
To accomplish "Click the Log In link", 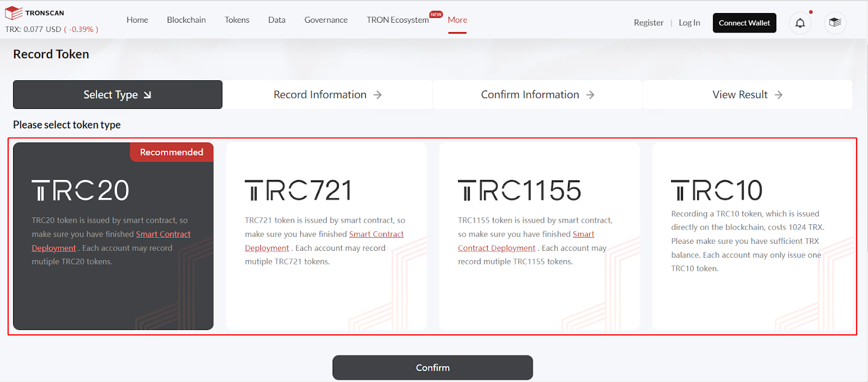I will pos(690,23).
